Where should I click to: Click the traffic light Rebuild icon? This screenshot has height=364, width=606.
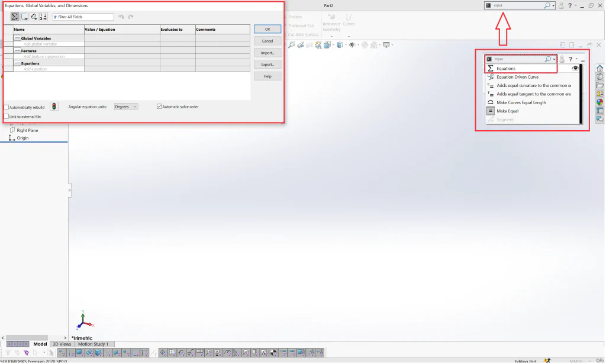(54, 107)
